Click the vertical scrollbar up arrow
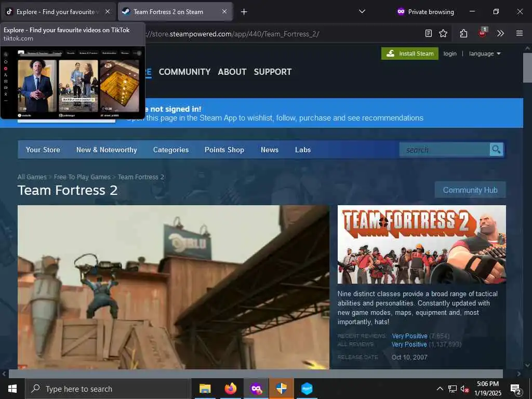The image size is (532, 399). click(527, 48)
